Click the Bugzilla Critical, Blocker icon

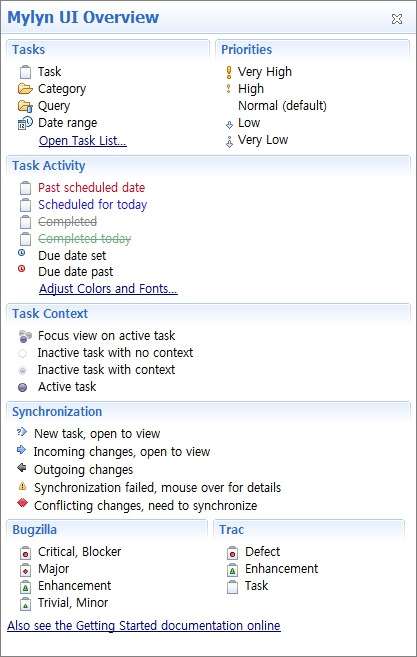pyautogui.click(x=26, y=553)
